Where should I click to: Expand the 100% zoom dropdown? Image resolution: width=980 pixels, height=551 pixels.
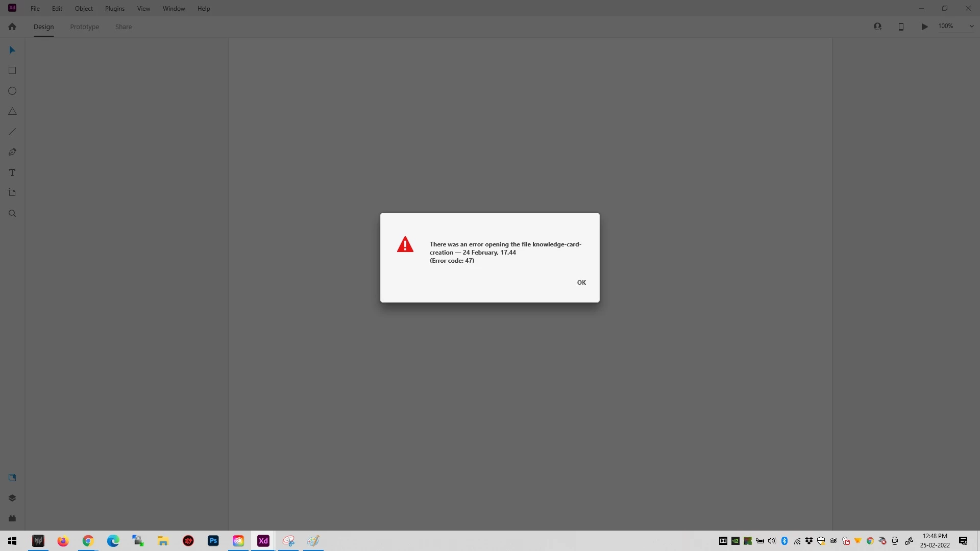[971, 27]
